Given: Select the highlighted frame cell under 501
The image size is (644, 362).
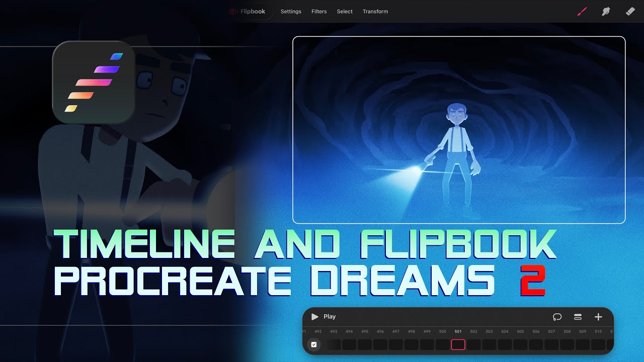Looking at the screenshot, I should click(x=458, y=344).
